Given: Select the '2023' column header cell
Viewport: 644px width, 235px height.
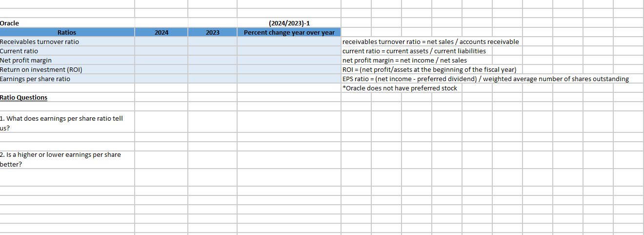Looking at the screenshot, I should tap(212, 32).
